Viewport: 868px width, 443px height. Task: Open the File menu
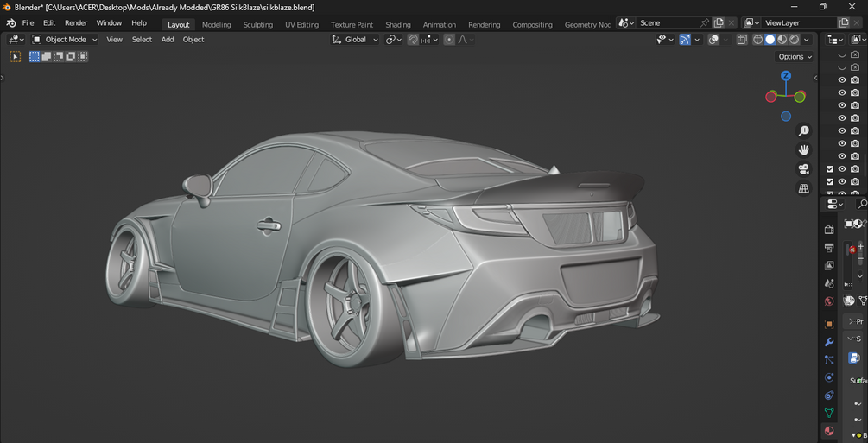[x=28, y=23]
